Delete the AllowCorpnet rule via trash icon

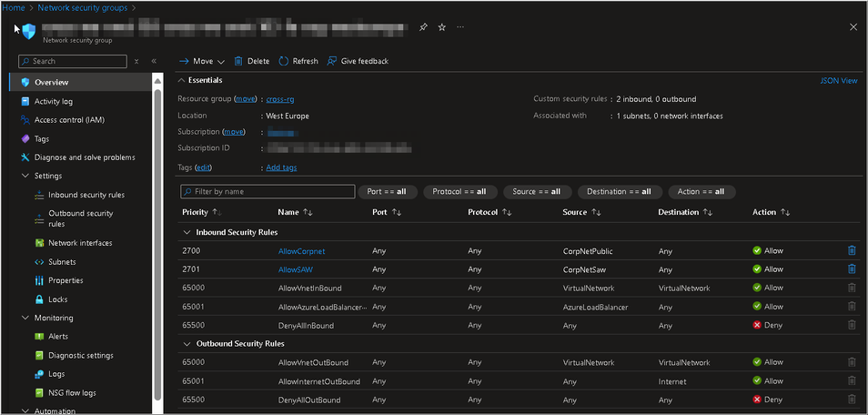[852, 250]
